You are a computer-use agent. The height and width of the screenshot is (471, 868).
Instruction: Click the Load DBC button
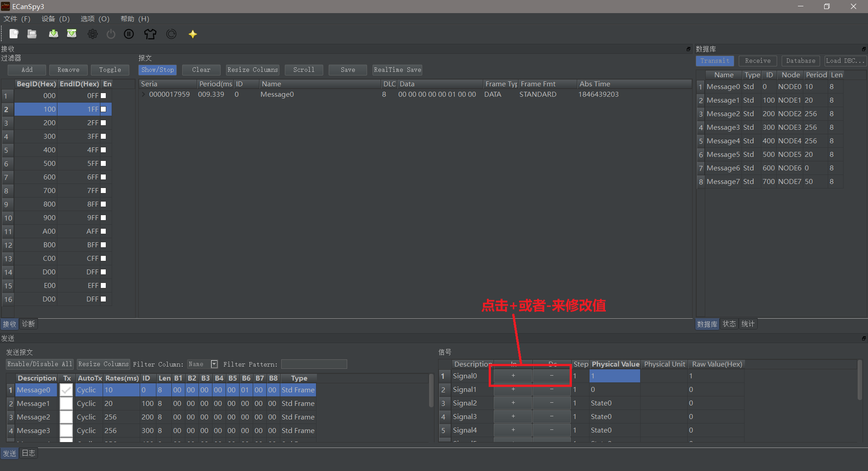(845, 61)
